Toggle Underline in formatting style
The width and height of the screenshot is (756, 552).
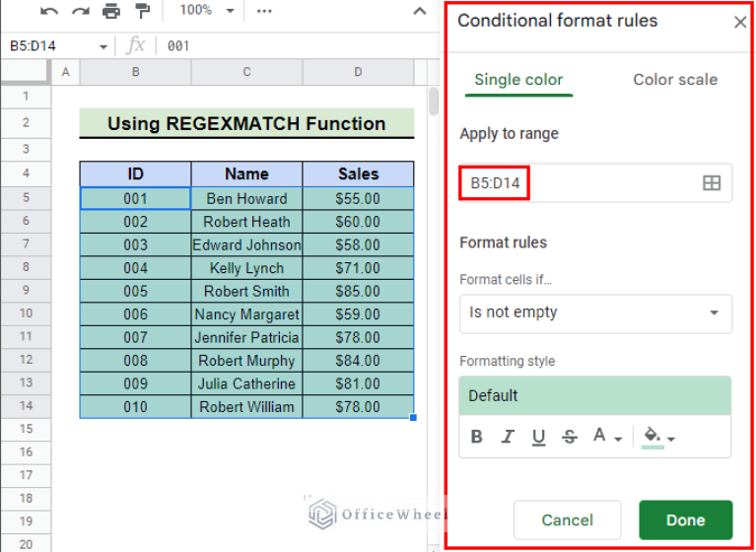coord(538,437)
